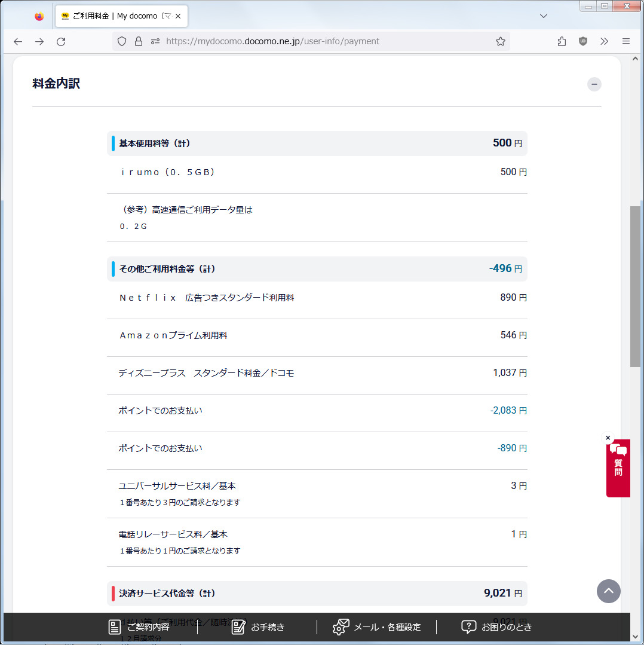Expand more tools overflow chevron in toolbar
Screen dimensions: 644x645
click(605, 41)
